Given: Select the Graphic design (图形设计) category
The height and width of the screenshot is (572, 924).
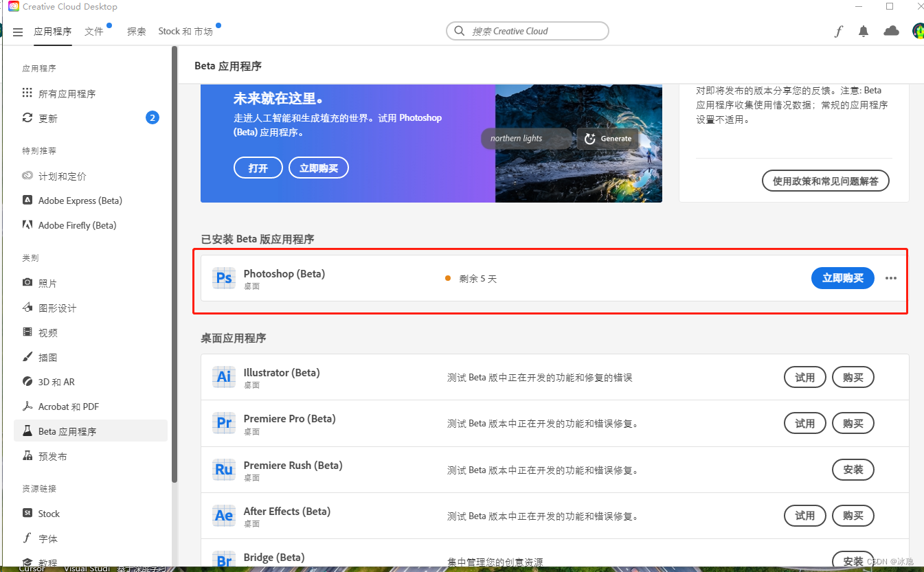Looking at the screenshot, I should 91,308.
